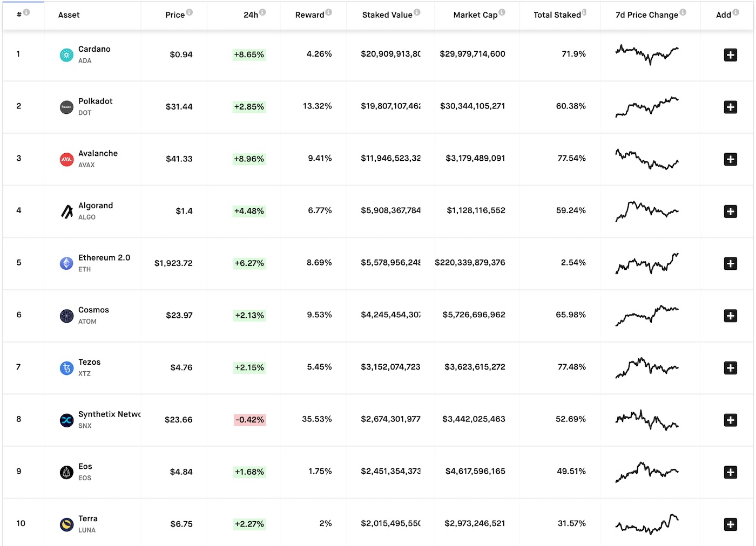The height and width of the screenshot is (546, 756).
Task: View Cardano 7d price change sparkline
Action: click(x=647, y=54)
